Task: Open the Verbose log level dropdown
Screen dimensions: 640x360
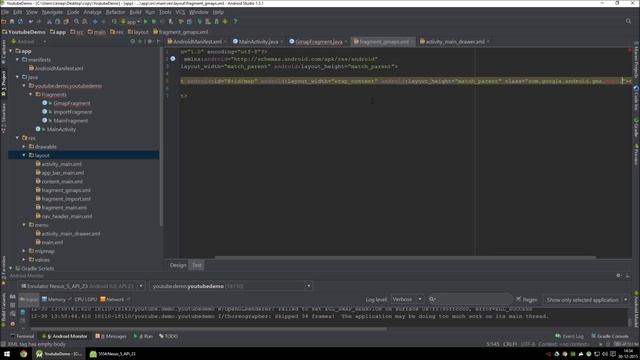Action: click(x=407, y=300)
